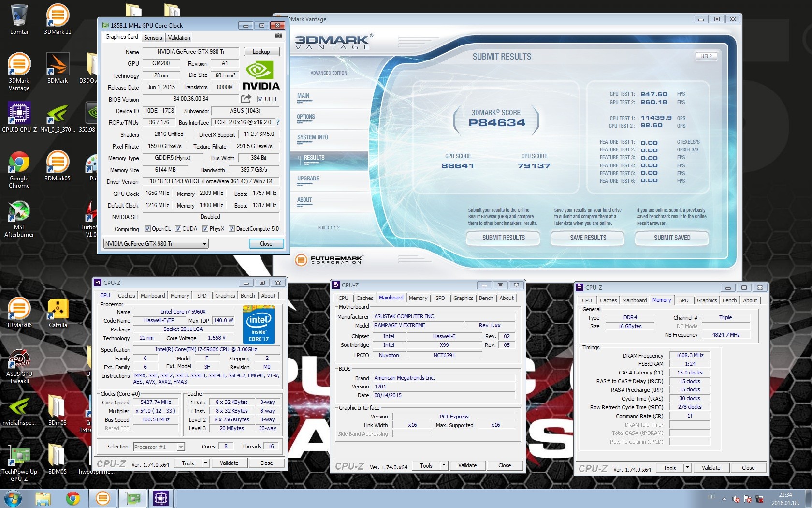The height and width of the screenshot is (508, 812).
Task: Open the Processor #1 selection dropdown
Action: pos(159,447)
